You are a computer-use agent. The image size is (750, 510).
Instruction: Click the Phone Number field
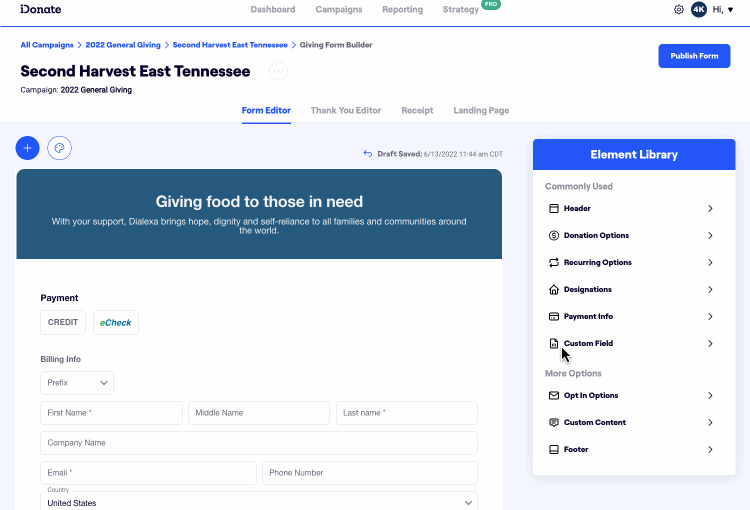click(x=370, y=473)
